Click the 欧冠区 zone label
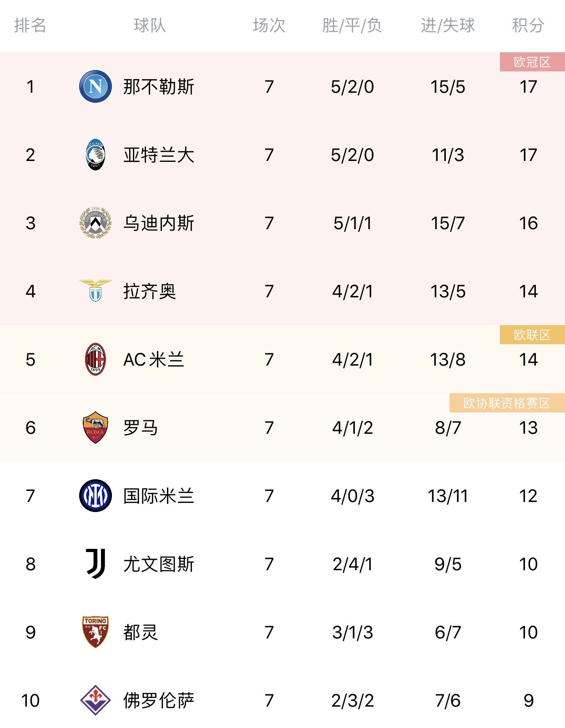 [532, 62]
